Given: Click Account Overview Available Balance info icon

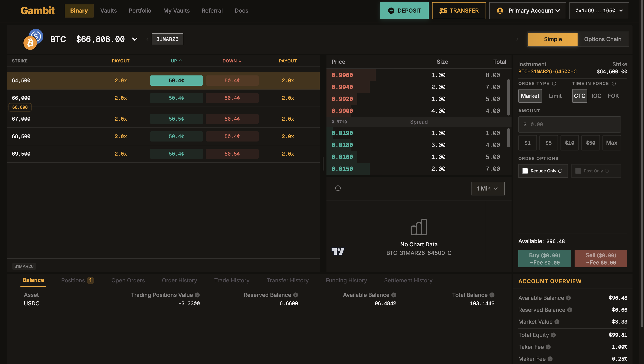Looking at the screenshot, I should (x=568, y=298).
